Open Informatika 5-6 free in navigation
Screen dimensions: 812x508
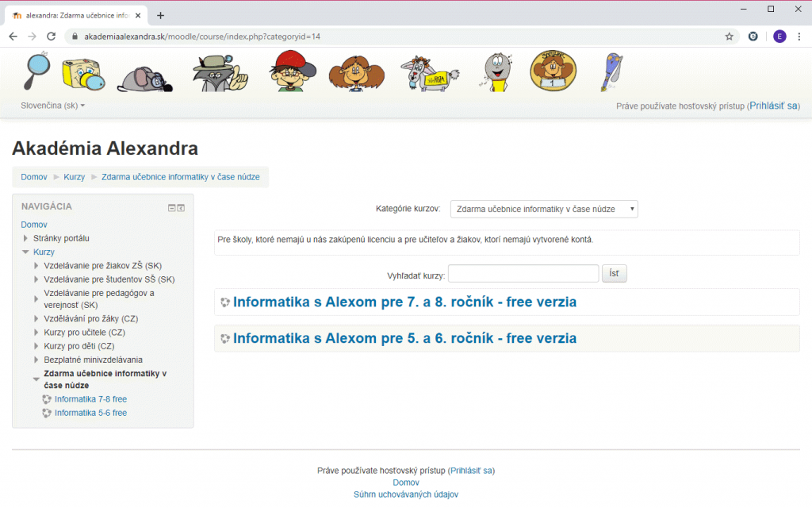90,413
